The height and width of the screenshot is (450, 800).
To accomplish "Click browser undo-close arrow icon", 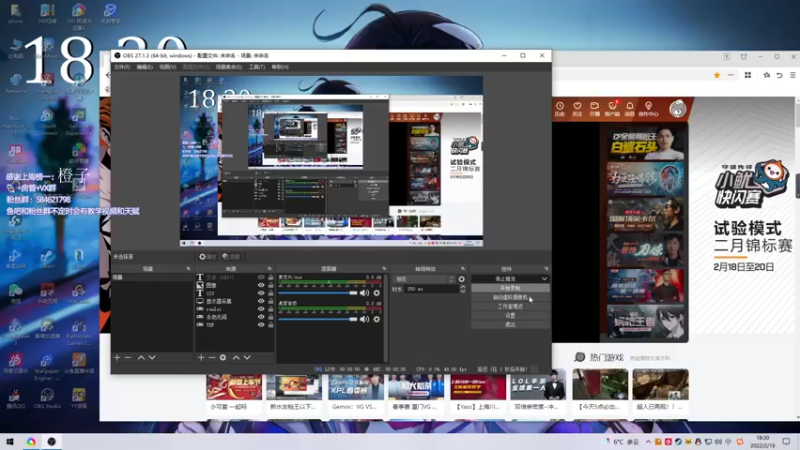I will 780,75.
